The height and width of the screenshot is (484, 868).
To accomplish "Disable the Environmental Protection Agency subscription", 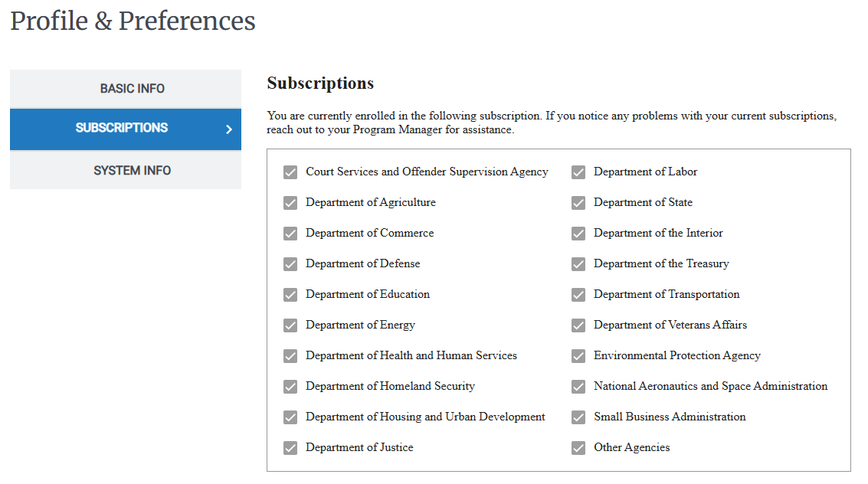I will 578,355.
